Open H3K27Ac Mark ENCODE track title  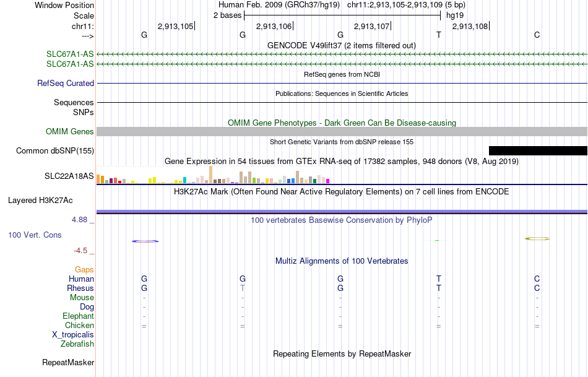(342, 192)
